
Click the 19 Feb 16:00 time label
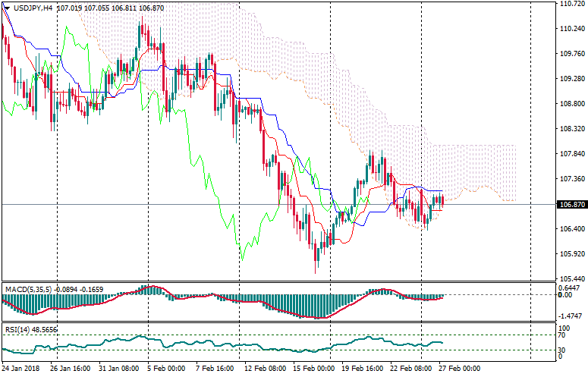pyautogui.click(x=360, y=368)
